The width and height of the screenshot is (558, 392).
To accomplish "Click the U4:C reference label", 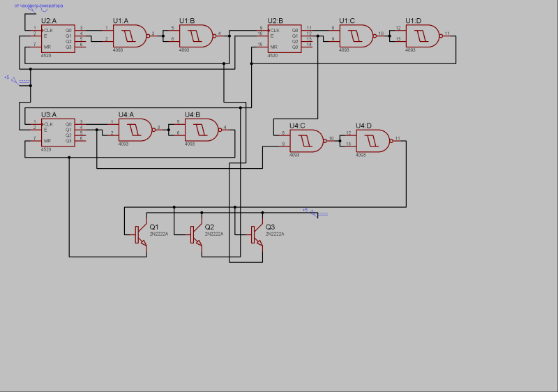I will [x=298, y=126].
